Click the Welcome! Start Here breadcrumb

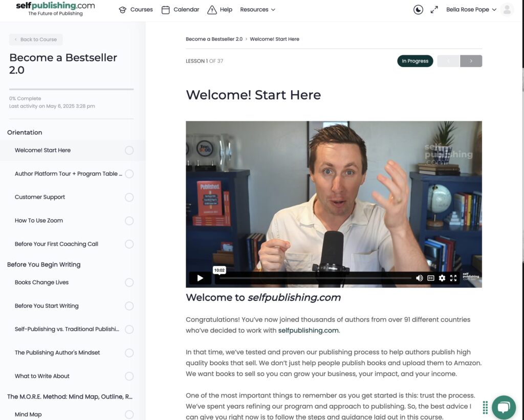pyautogui.click(x=274, y=39)
